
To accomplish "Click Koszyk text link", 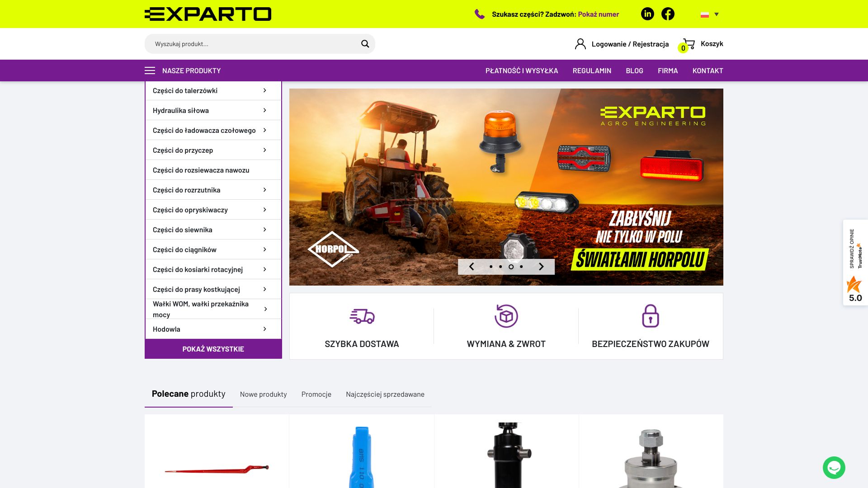I will click(712, 44).
